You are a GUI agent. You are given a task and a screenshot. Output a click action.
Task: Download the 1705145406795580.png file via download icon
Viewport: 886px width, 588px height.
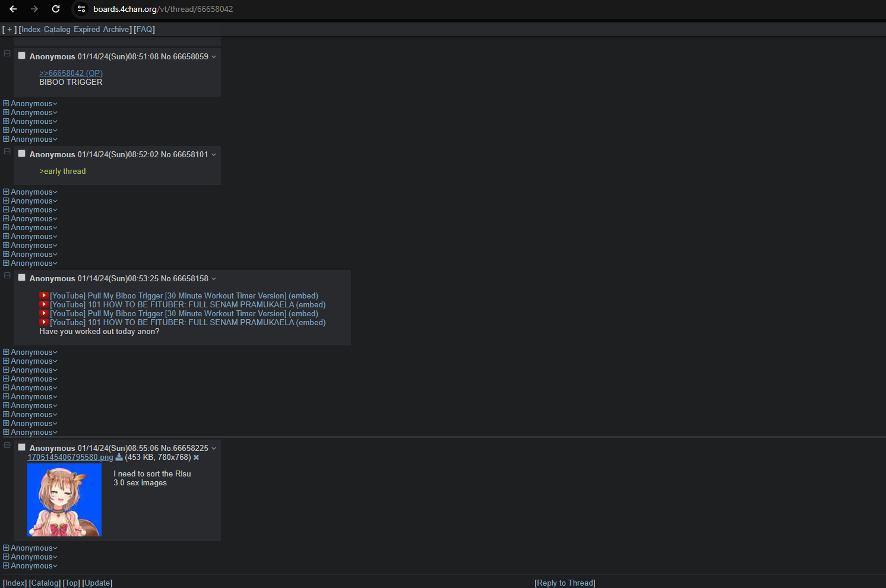pos(119,457)
